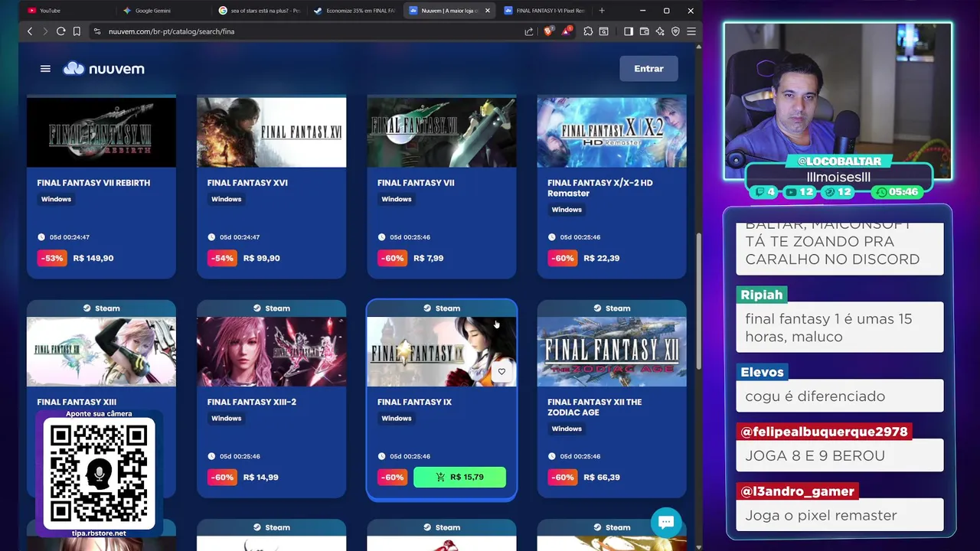This screenshot has height=551, width=980.
Task: Open FINAL FANTASY VII REBIRTH cover image
Action: coord(101,132)
